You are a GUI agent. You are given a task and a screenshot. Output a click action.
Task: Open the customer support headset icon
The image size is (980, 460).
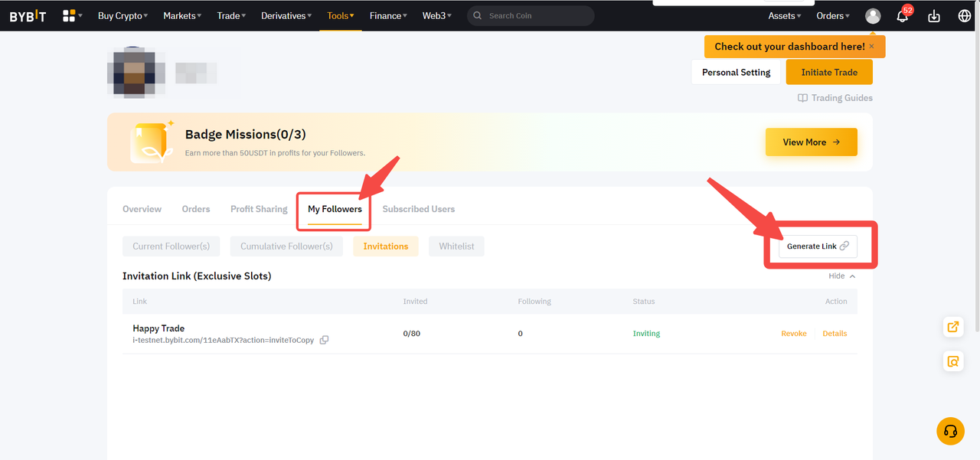(950, 431)
